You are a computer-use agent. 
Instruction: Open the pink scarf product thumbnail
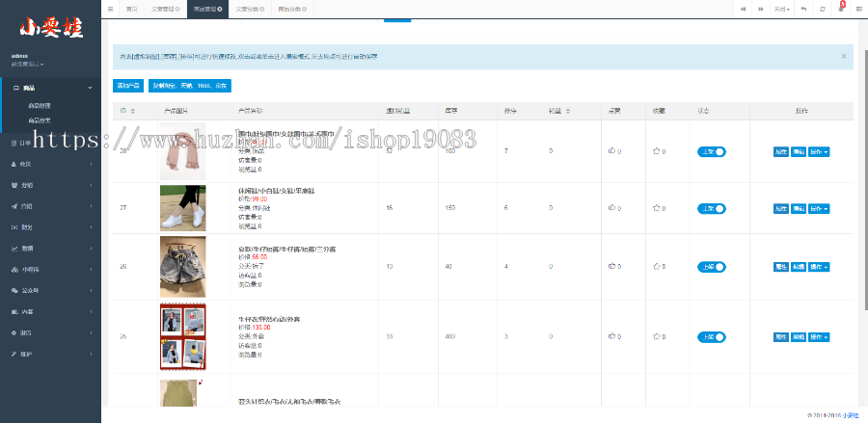pyautogui.click(x=182, y=151)
